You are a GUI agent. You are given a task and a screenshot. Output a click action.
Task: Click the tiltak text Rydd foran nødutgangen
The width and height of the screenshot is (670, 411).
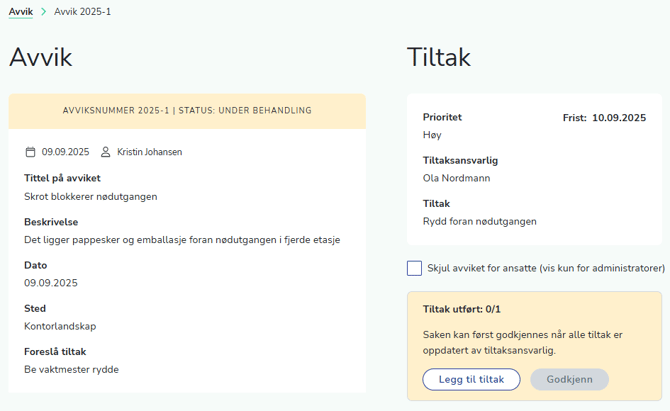(479, 221)
